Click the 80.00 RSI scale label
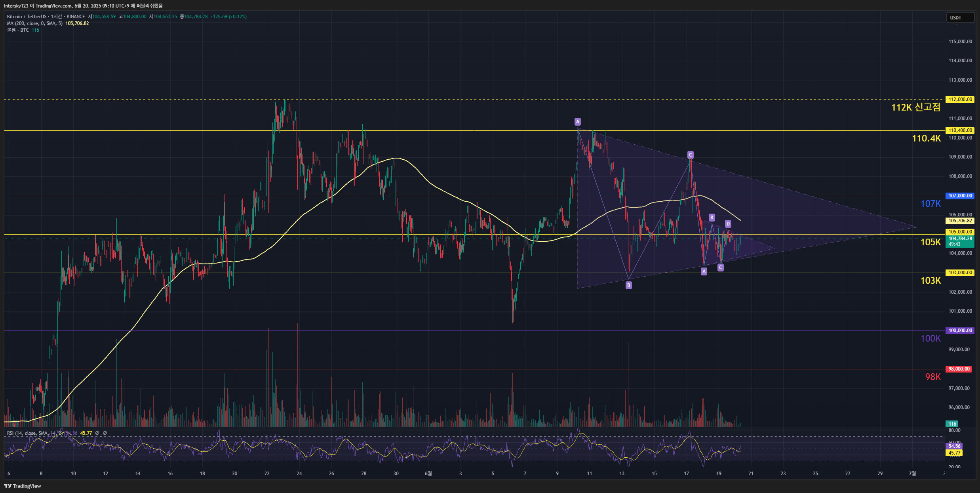This screenshot has width=980, height=493. 954,430
